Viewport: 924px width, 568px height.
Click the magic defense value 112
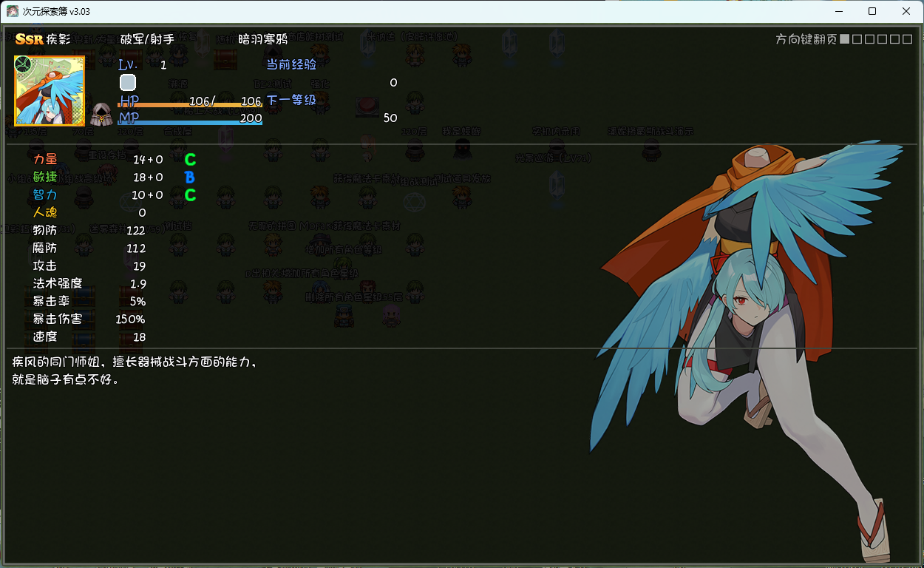tap(136, 248)
